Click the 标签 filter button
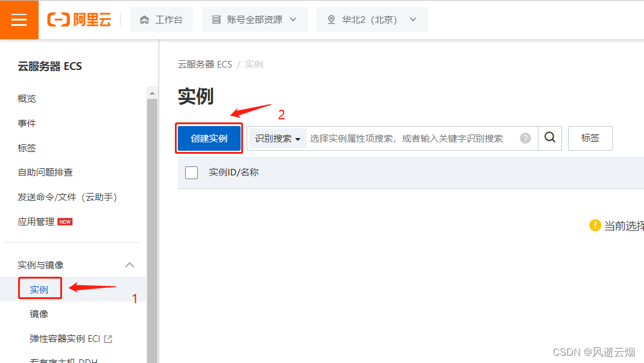 coord(590,138)
